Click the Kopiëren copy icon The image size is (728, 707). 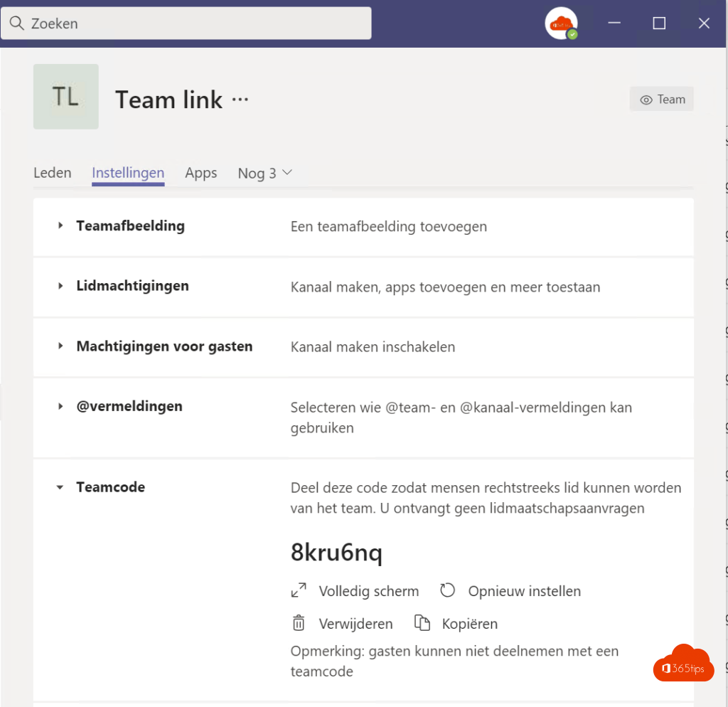422,623
